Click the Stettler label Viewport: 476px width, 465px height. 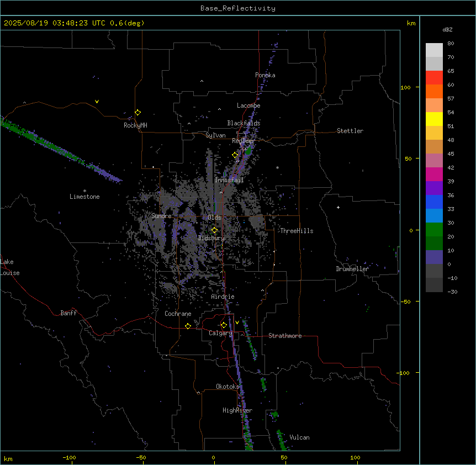350,131
